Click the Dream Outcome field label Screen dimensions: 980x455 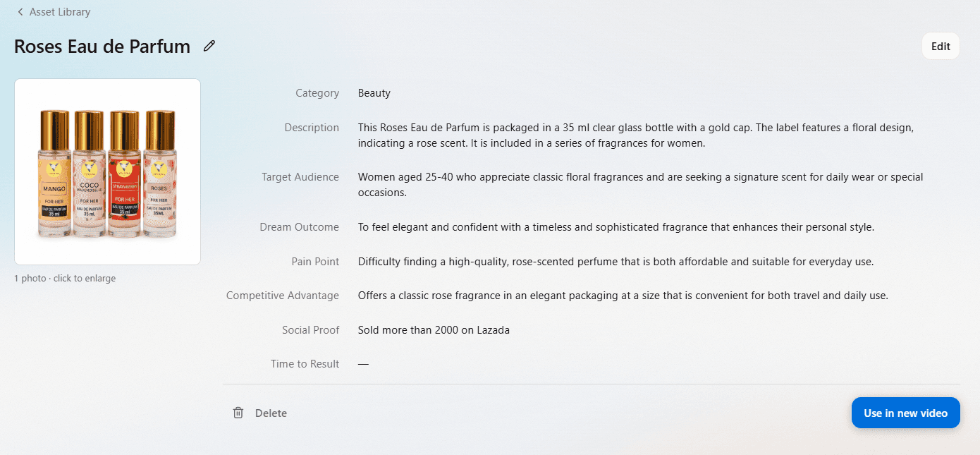click(x=299, y=227)
